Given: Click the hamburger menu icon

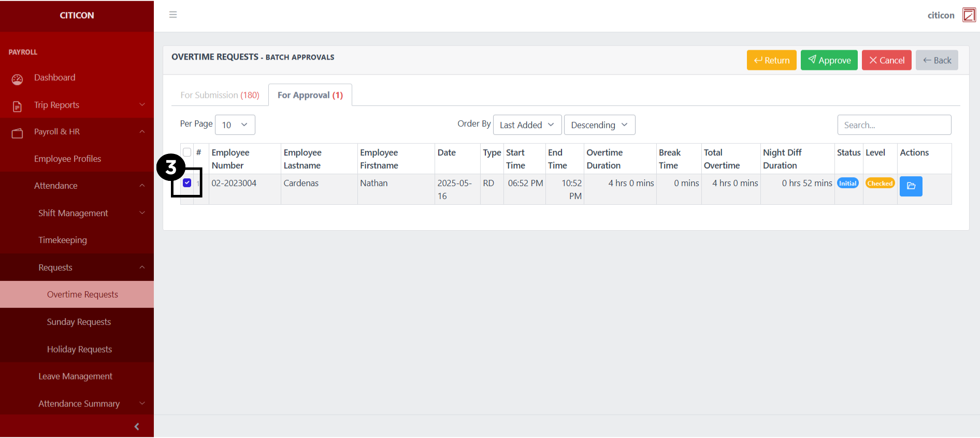Looking at the screenshot, I should tap(173, 15).
